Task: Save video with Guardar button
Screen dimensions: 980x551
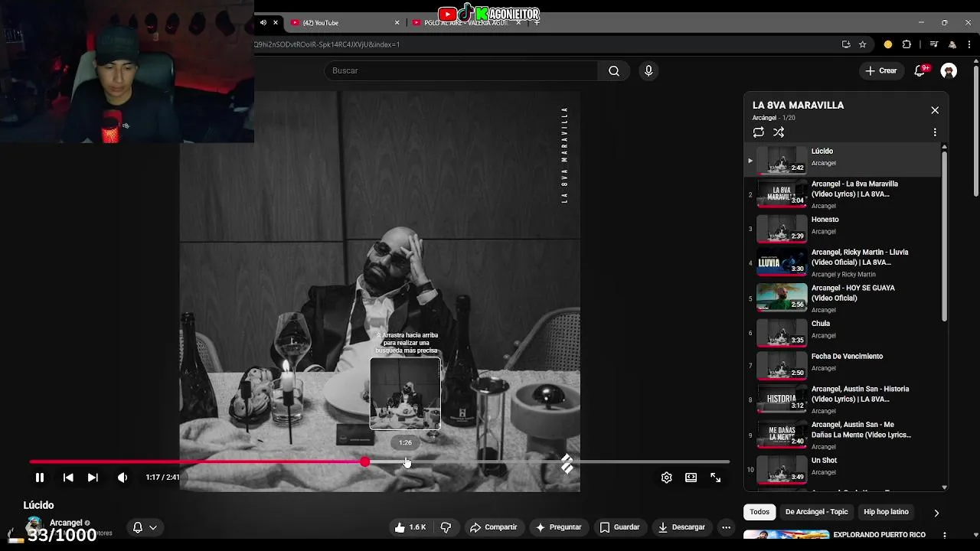Action: 619,527
